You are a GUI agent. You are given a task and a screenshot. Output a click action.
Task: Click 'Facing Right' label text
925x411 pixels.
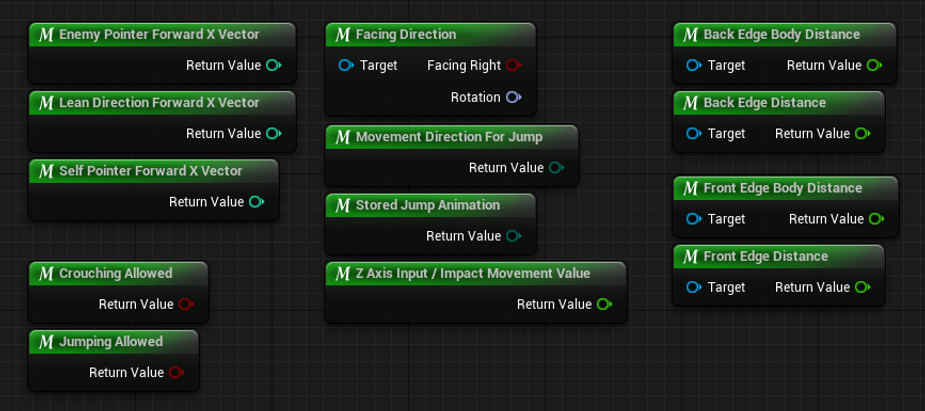pos(464,65)
